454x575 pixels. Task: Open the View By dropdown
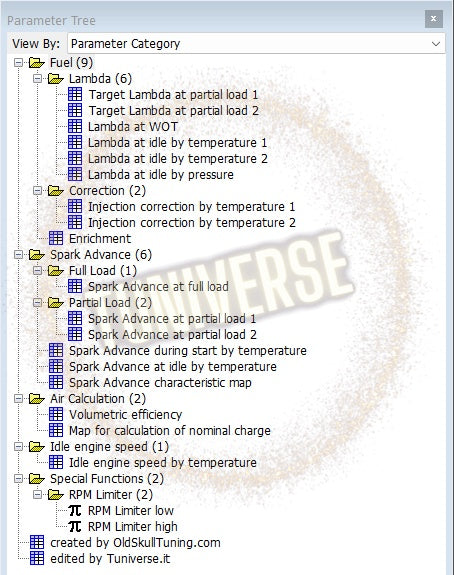[x=256, y=44]
